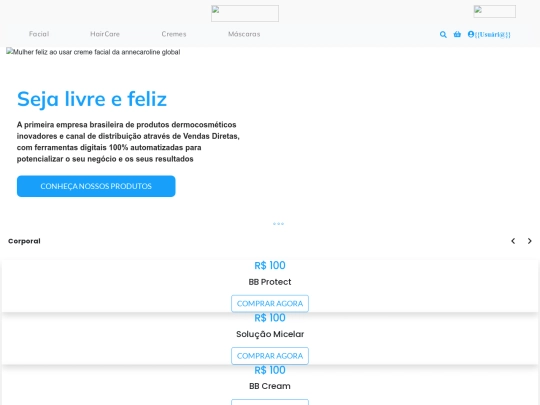Click the banner carousel pagination dots

(x=278, y=224)
